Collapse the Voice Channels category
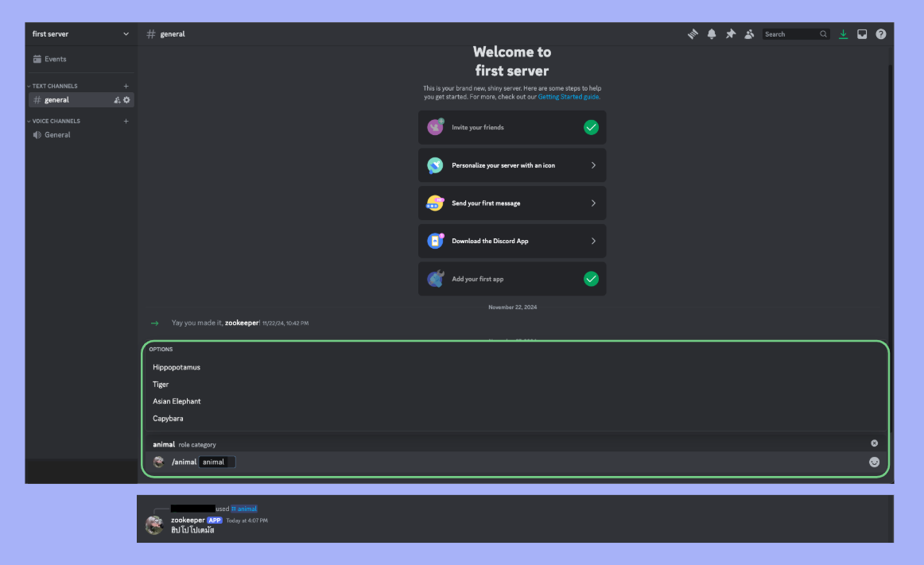 tap(56, 121)
